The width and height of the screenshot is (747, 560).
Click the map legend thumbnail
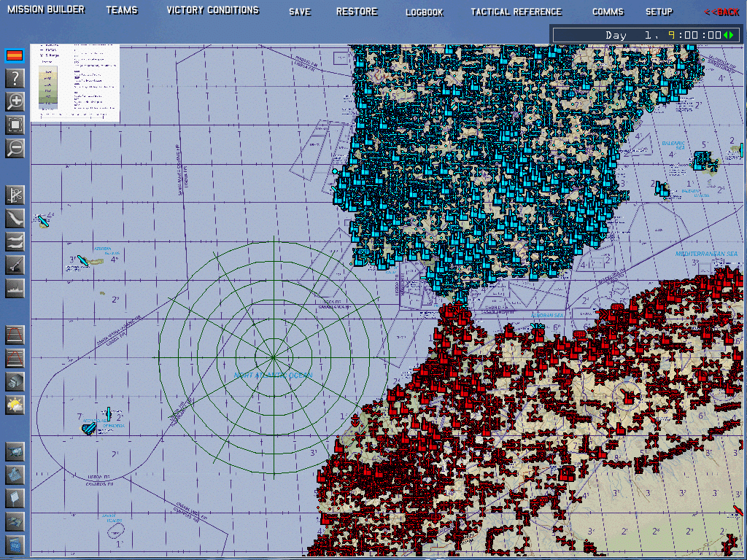point(75,83)
